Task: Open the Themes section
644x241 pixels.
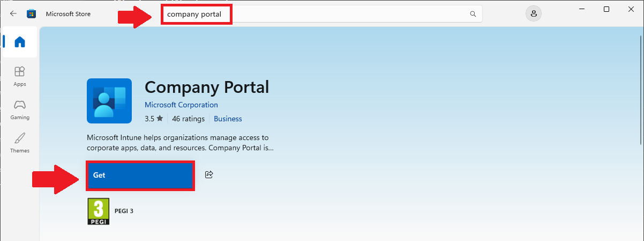Action: (20, 143)
